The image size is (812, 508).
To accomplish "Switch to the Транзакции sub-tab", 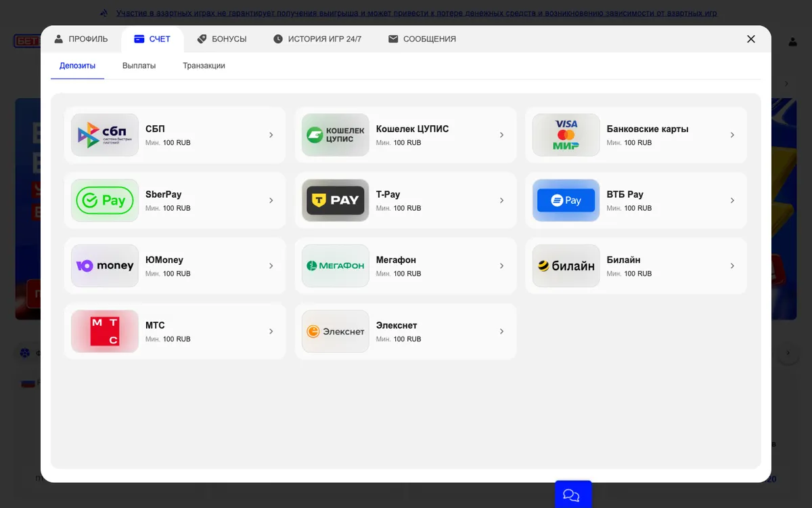I will pyautogui.click(x=204, y=66).
